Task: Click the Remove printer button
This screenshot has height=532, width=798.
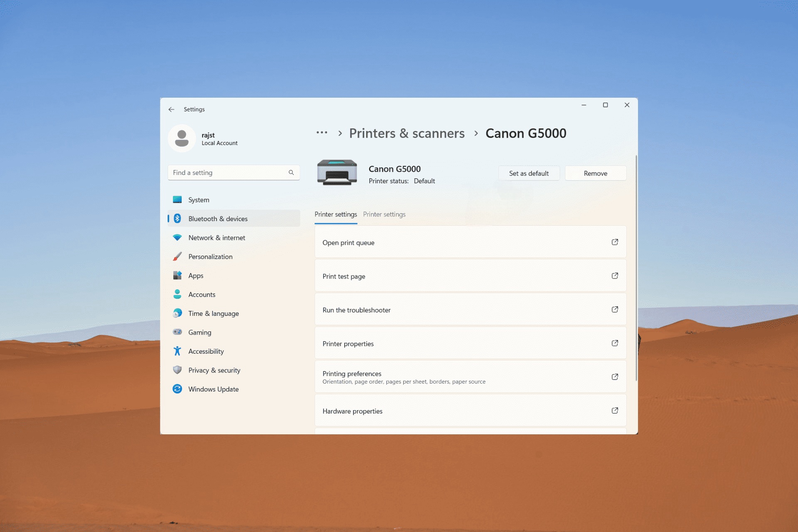Action: pos(595,173)
